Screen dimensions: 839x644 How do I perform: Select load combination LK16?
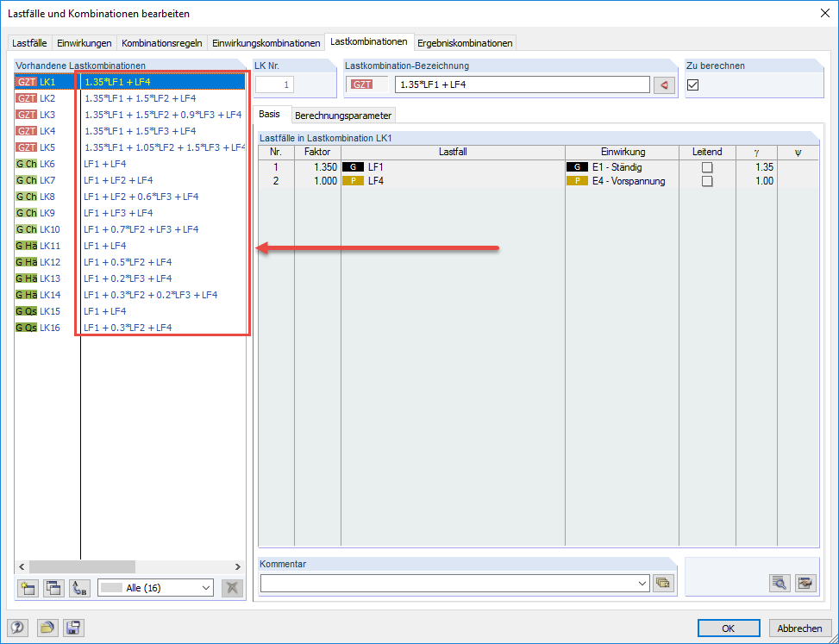pos(130,328)
